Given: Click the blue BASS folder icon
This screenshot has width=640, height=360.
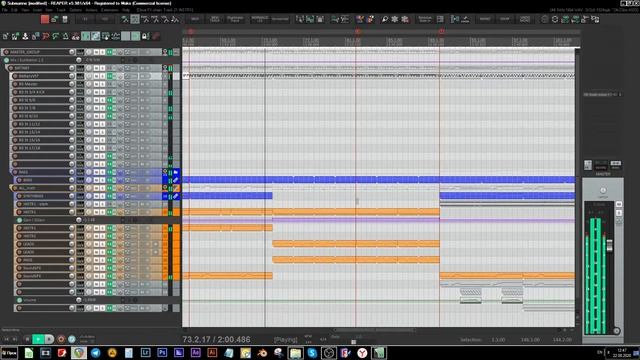Looking at the screenshot, I should pyautogui.click(x=176, y=172).
